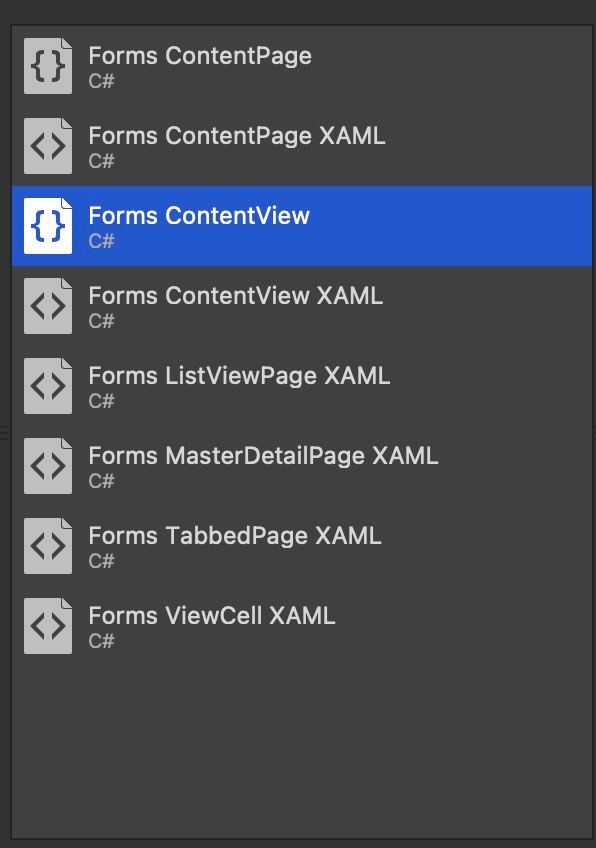Click the highlighted Forms ContentView file icon
Image resolution: width=596 pixels, height=848 pixels.
click(x=48, y=226)
